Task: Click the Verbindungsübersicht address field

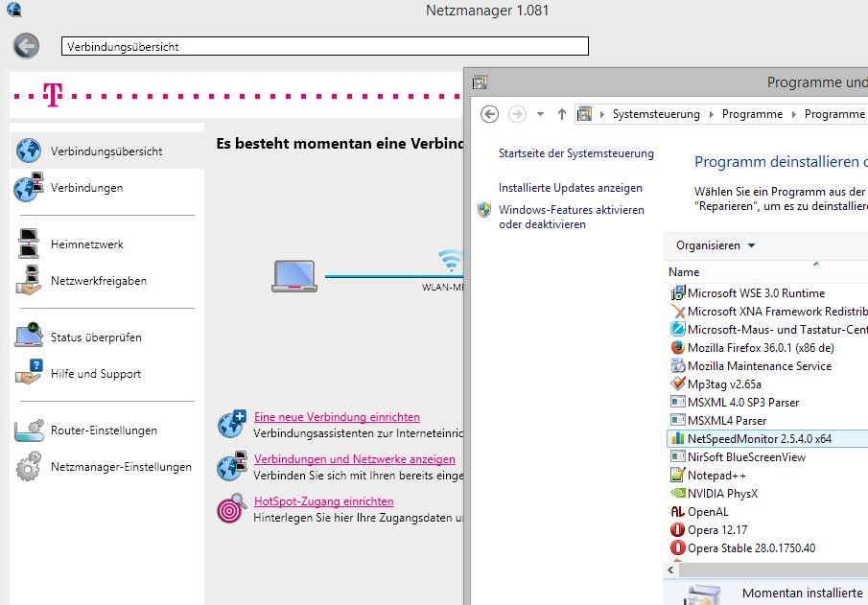Action: [x=324, y=46]
